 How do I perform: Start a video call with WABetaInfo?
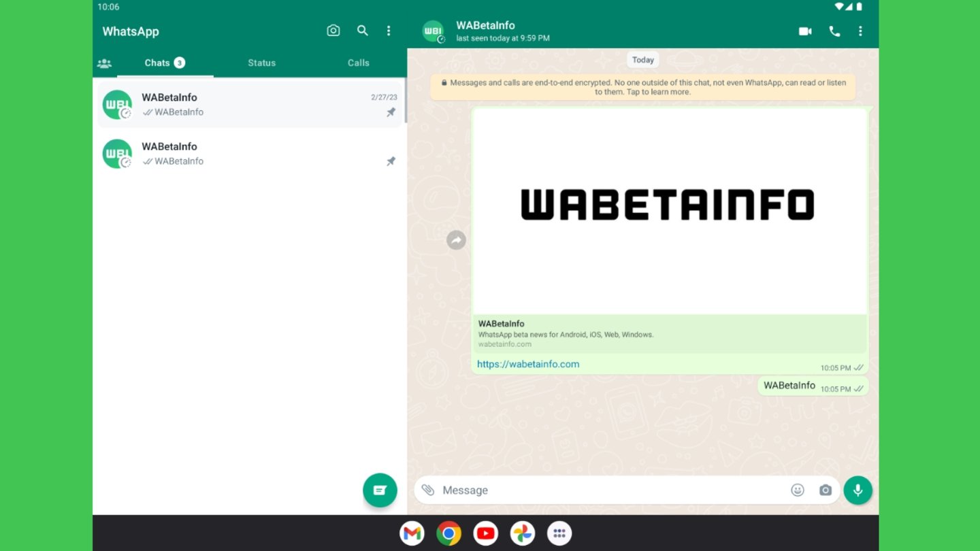coord(805,31)
